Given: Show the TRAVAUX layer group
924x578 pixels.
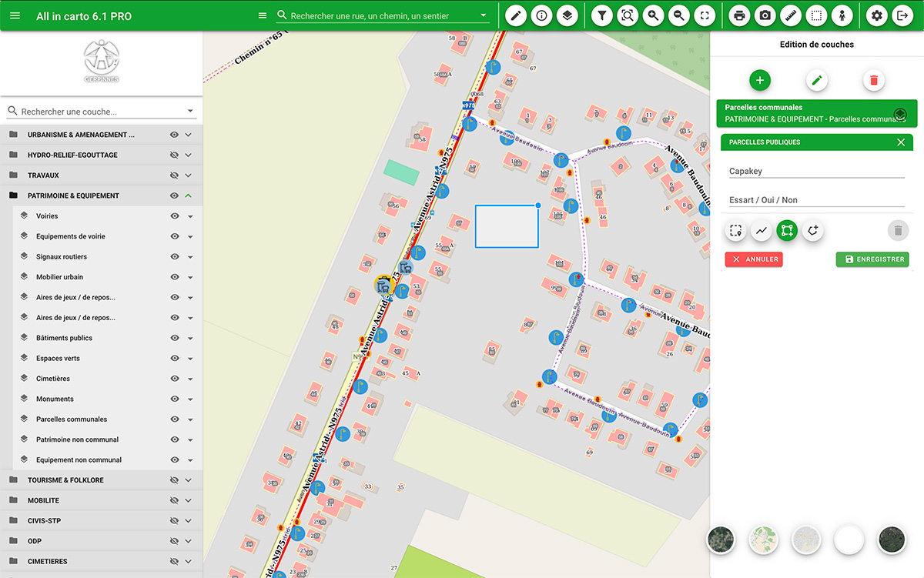Looking at the screenshot, I should tap(175, 175).
